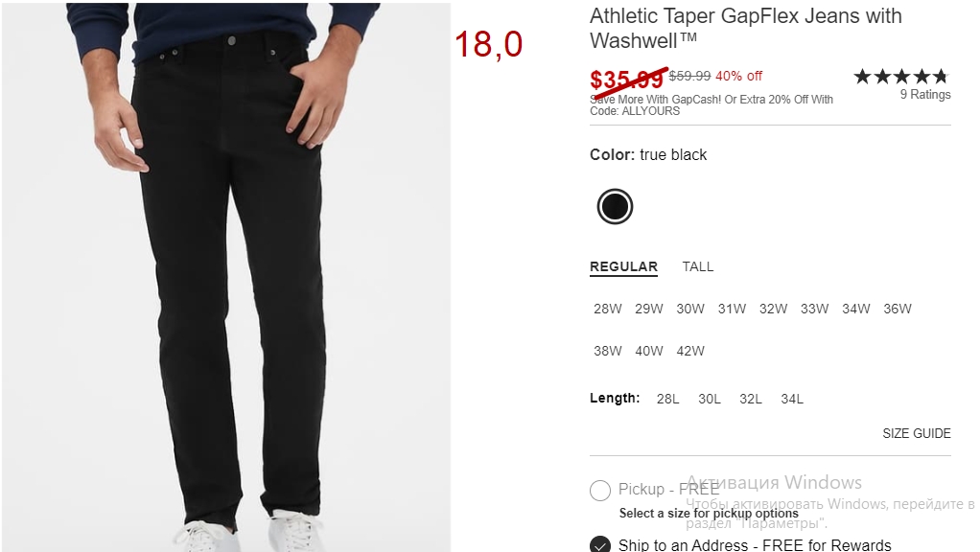This screenshot has height=552, width=980.
Task: Choose waist size 30W
Action: (x=690, y=309)
